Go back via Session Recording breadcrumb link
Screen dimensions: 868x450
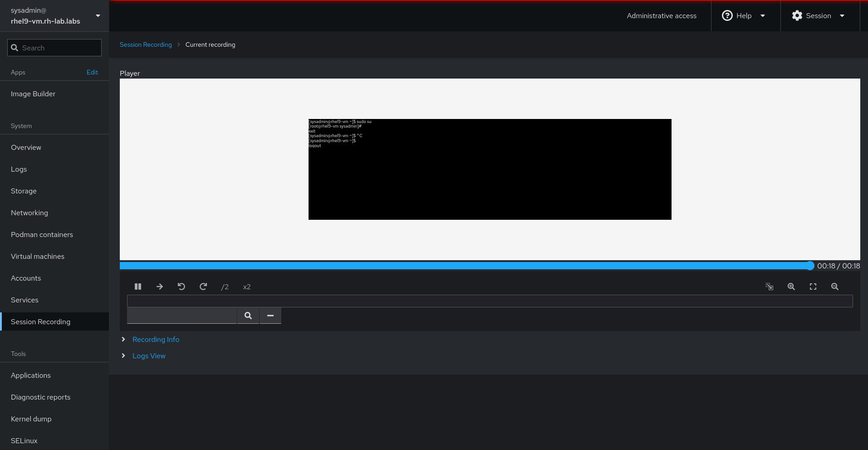(x=146, y=45)
